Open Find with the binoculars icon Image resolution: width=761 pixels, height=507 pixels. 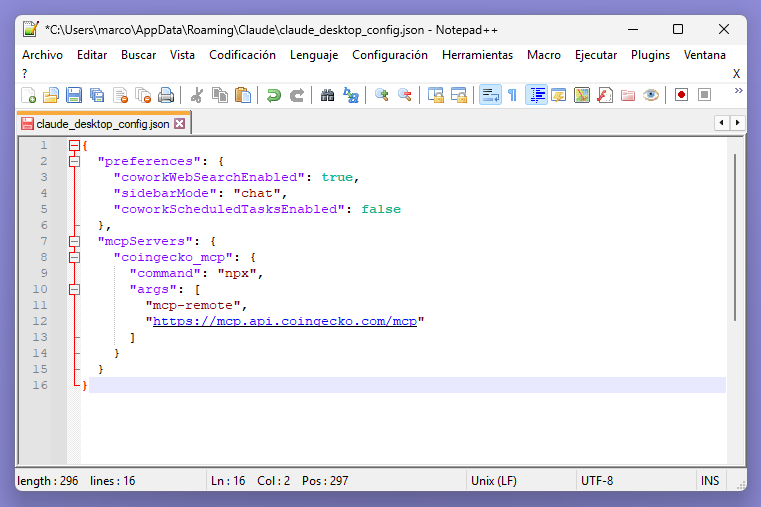(327, 95)
